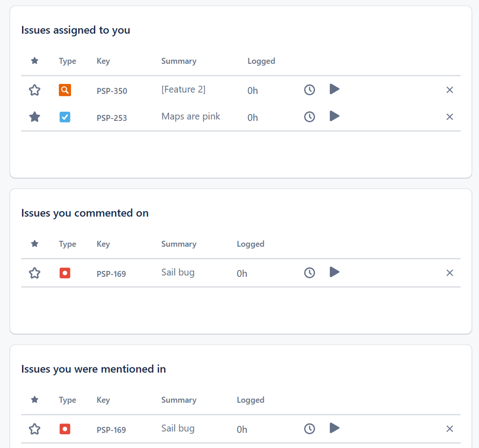Star the PSP-350 issue as favorite
Screen dimensions: 479x448
point(35,90)
